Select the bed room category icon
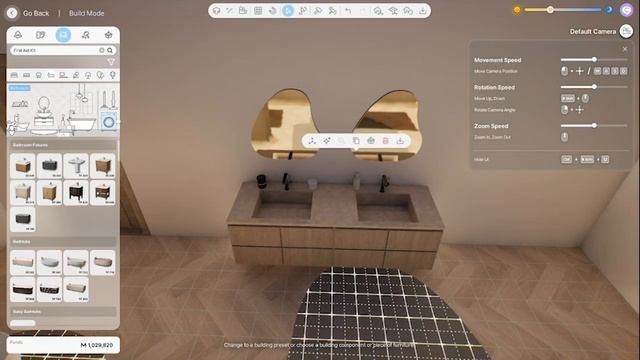Image resolution: width=640 pixels, height=360 pixels. (x=14, y=75)
